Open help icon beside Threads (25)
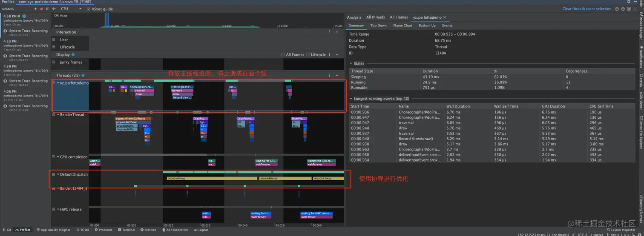This screenshot has width=644, height=236. click(83, 75)
